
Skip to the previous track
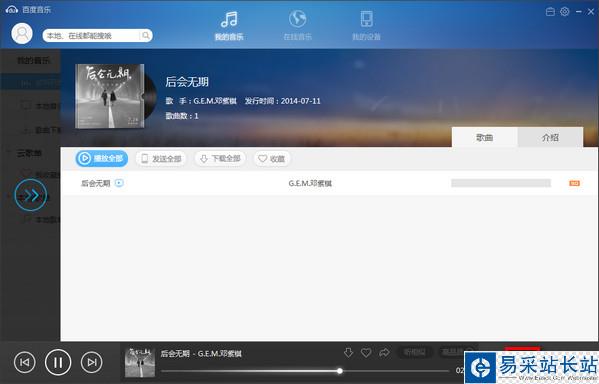(x=24, y=362)
